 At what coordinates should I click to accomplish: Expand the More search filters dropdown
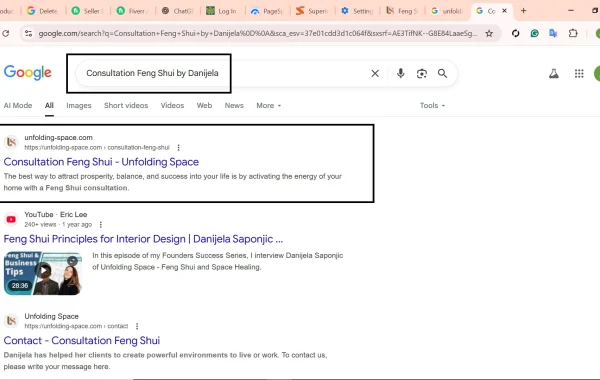click(268, 106)
